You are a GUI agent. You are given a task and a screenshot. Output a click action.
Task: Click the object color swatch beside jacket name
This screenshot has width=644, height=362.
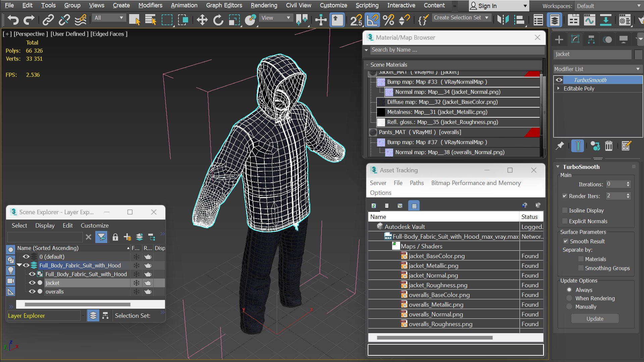click(638, 54)
